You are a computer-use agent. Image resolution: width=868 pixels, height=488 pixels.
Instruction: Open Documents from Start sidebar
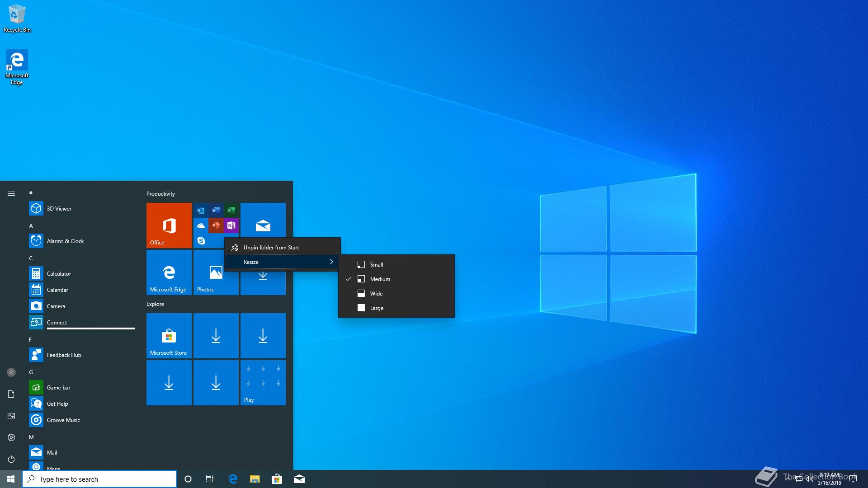11,394
